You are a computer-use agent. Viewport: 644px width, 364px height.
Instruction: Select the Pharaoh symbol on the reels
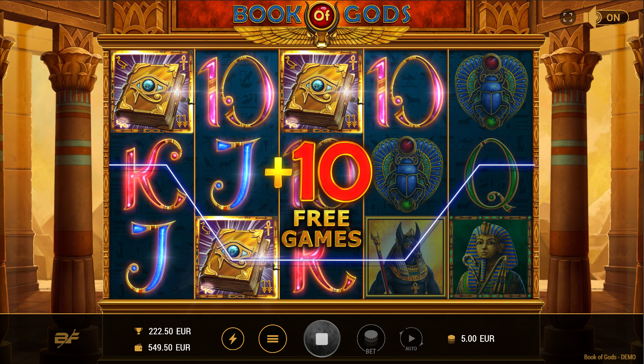(490, 257)
